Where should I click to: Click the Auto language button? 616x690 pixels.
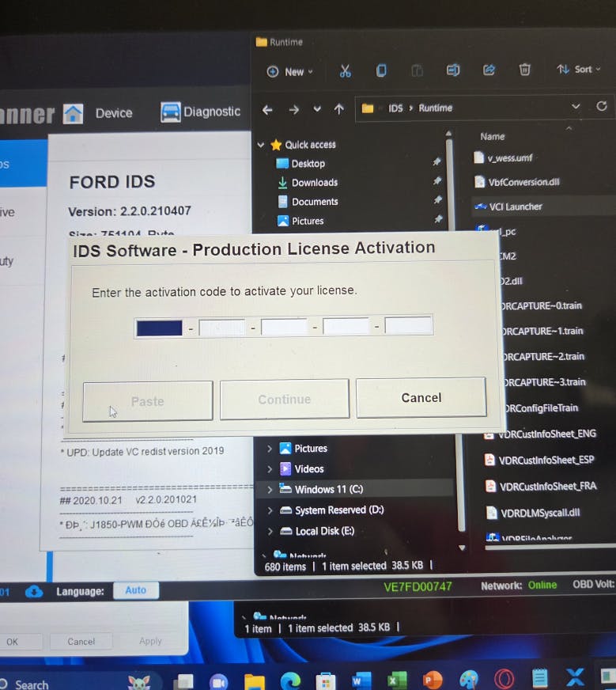coord(135,590)
